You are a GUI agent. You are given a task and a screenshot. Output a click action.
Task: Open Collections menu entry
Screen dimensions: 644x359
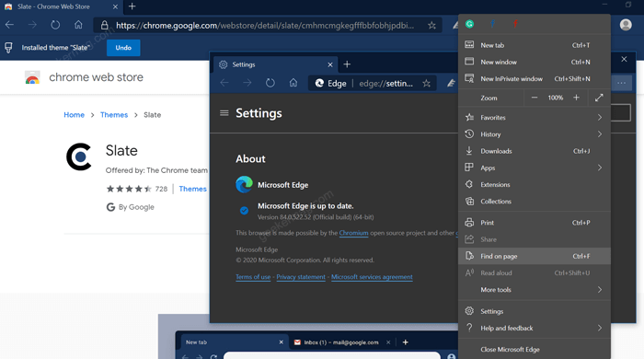click(534, 202)
